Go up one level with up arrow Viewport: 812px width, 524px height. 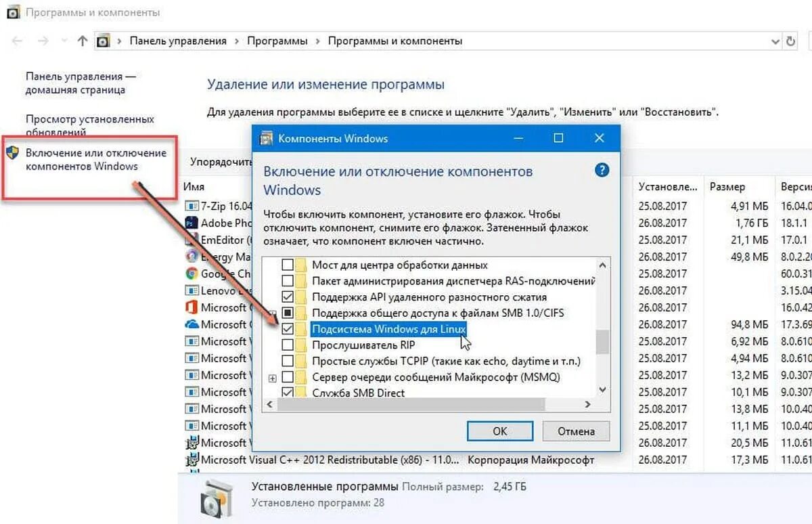83,41
